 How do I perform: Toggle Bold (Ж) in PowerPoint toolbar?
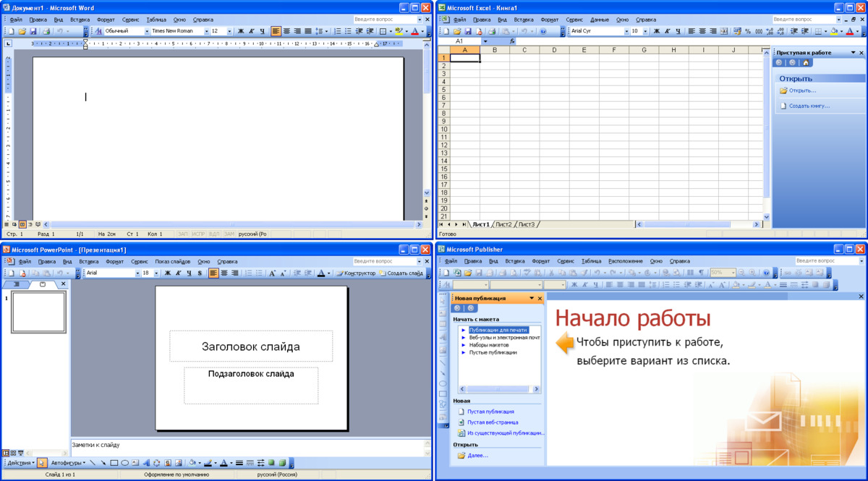(x=167, y=273)
